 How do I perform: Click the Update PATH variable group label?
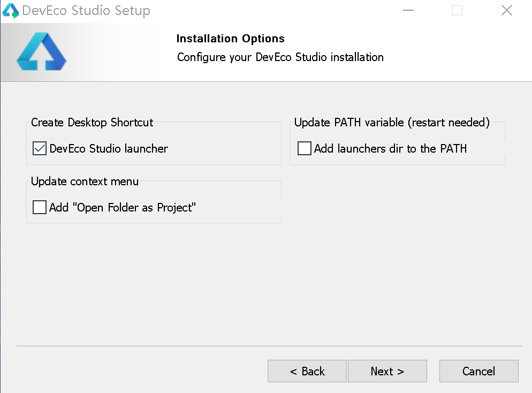tap(391, 123)
